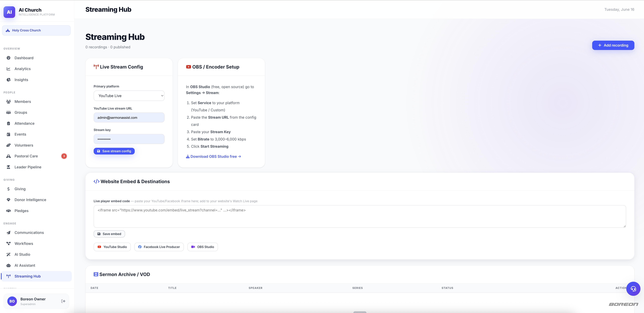Go to Dashboard in the sidebar
The width and height of the screenshot is (644, 313).
pyautogui.click(x=36, y=58)
